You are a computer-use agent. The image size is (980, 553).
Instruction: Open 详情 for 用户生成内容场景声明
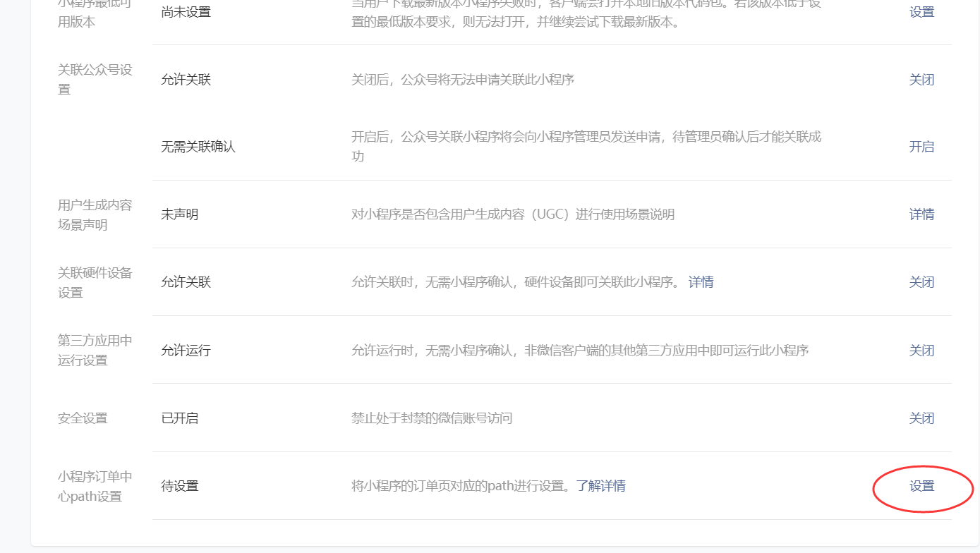click(921, 214)
